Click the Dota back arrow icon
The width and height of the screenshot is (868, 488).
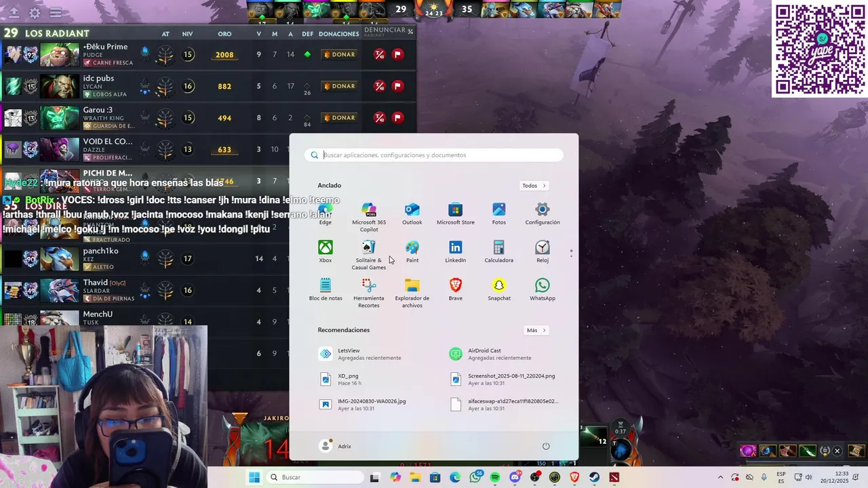14,13
